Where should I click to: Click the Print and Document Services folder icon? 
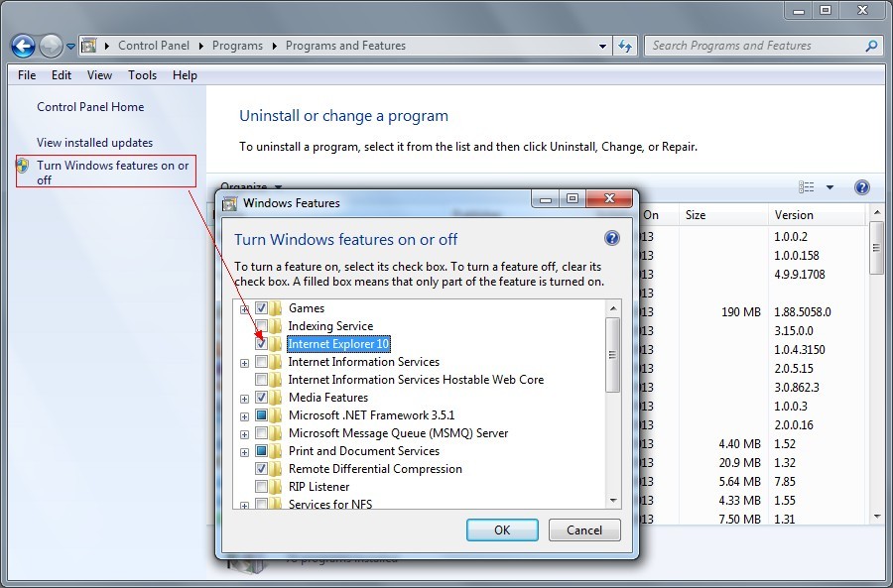pyautogui.click(x=276, y=451)
